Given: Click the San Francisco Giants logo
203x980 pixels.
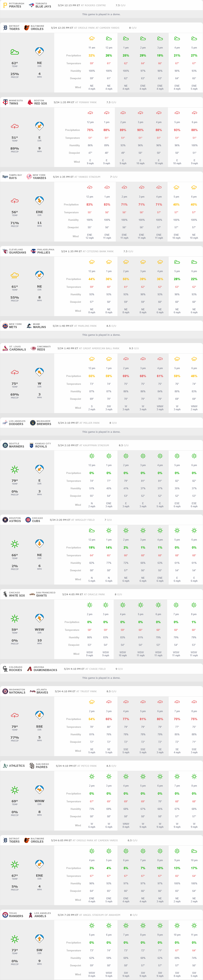Looking at the screenshot, I should pos(32,595).
